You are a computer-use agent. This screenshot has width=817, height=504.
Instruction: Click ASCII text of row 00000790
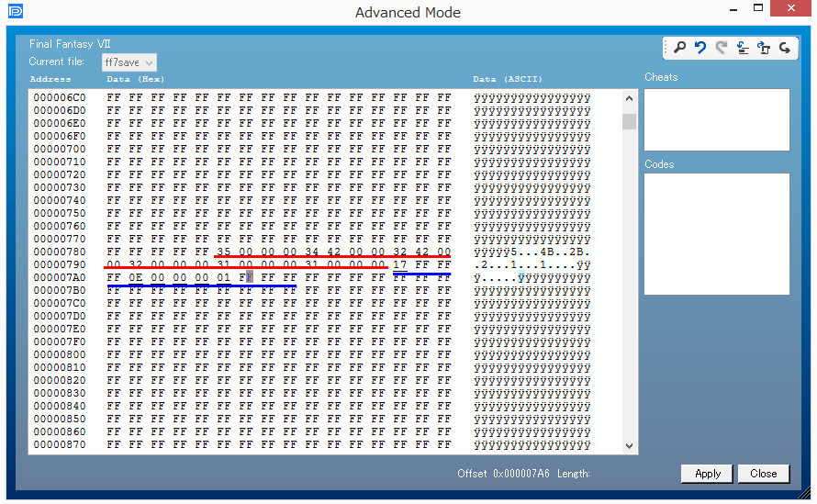532,264
